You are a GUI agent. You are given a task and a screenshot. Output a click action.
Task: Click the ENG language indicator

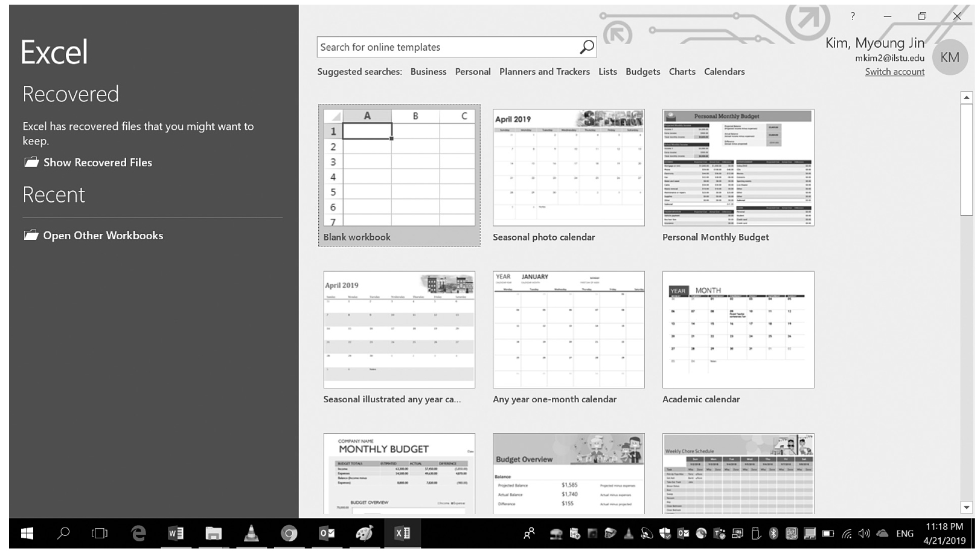pos(905,533)
